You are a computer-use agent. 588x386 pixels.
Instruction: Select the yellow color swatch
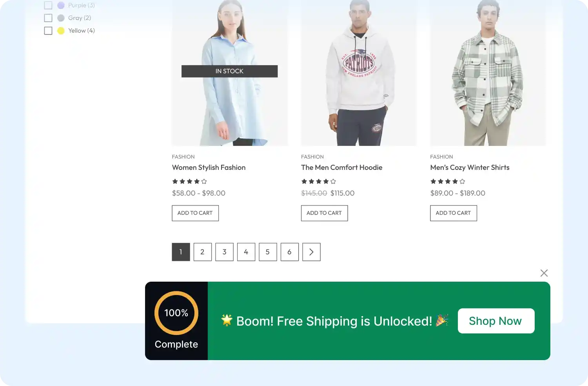click(x=61, y=31)
